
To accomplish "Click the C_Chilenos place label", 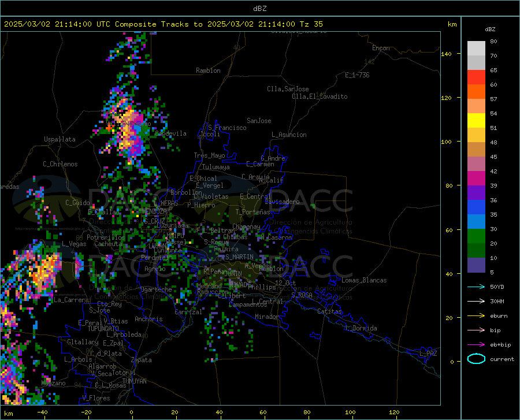I will [x=60, y=164].
